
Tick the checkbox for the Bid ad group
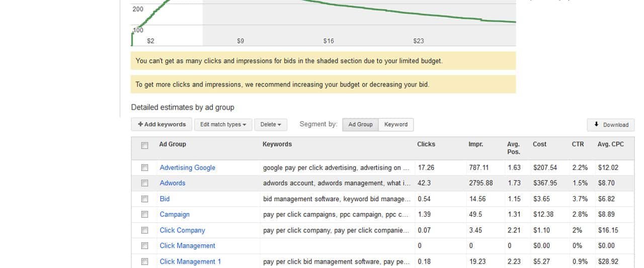[145, 199]
